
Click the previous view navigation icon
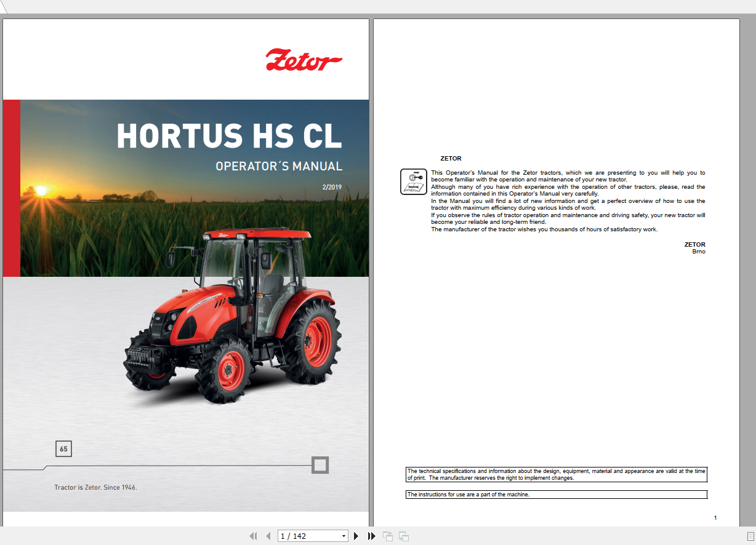pos(388,536)
